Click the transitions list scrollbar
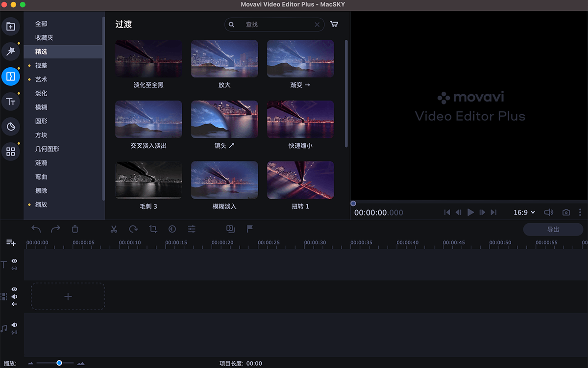This screenshot has width=588, height=368. click(346, 93)
